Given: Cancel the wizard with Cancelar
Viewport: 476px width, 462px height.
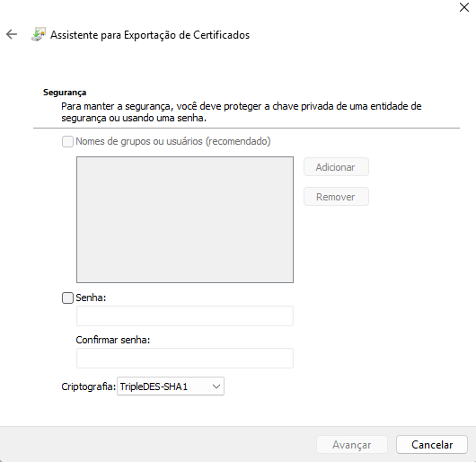Looking at the screenshot, I should click(x=432, y=445).
